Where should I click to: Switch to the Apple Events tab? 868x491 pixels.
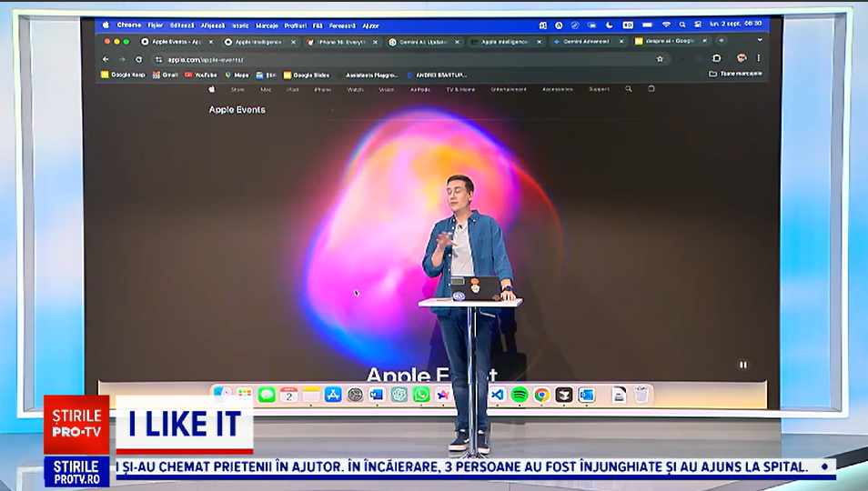[x=176, y=42]
